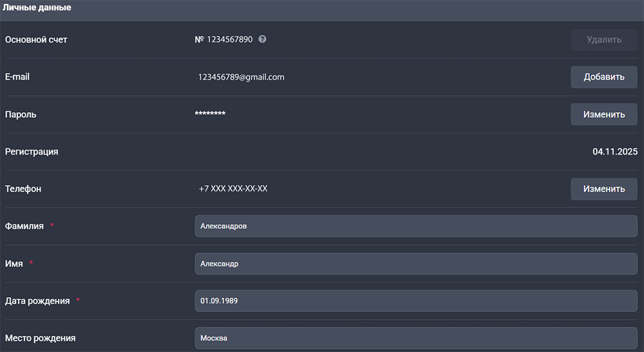Click the email address 123456789@gmail.com
Screen dimensions: 644x352
[x=241, y=77]
